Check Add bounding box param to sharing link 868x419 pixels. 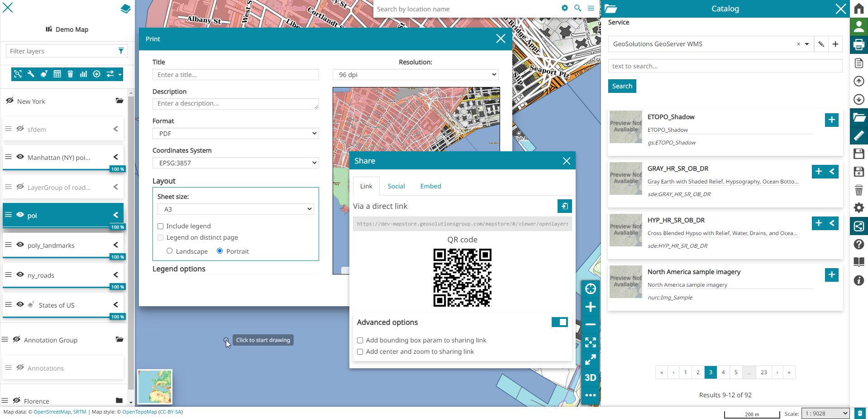[x=360, y=340]
